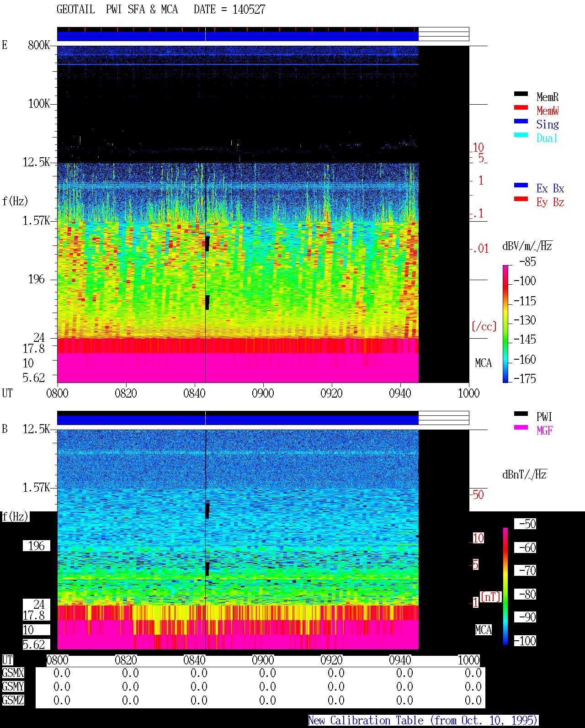Click the -175 color scale value
Image resolution: width=585 pixels, height=728 pixels.
(525, 378)
